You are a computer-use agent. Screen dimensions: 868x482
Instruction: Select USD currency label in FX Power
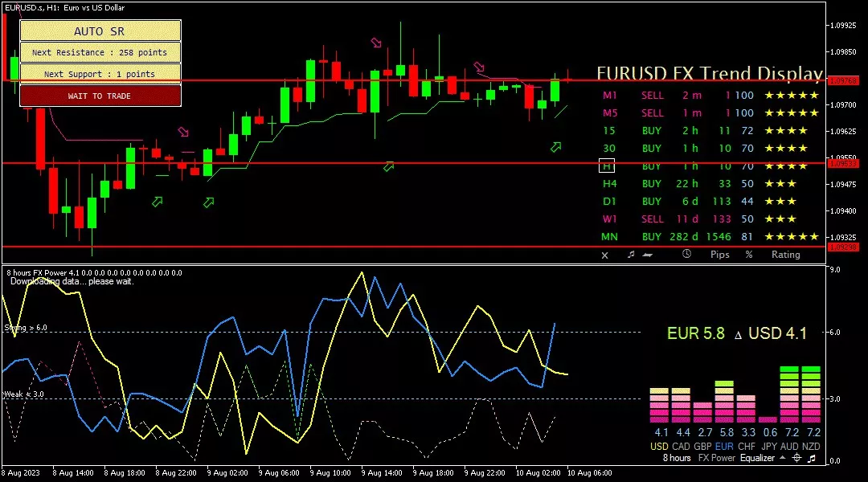(x=659, y=447)
